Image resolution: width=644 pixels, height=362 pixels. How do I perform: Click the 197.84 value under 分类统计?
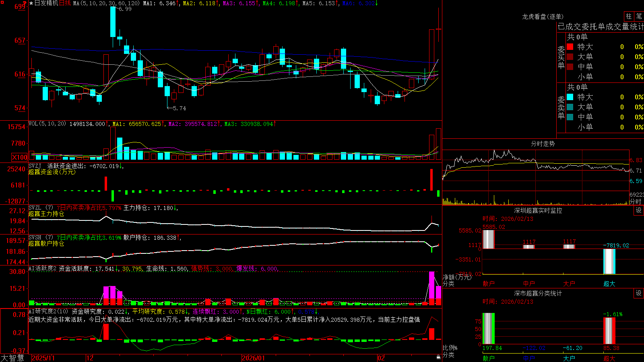point(492,348)
